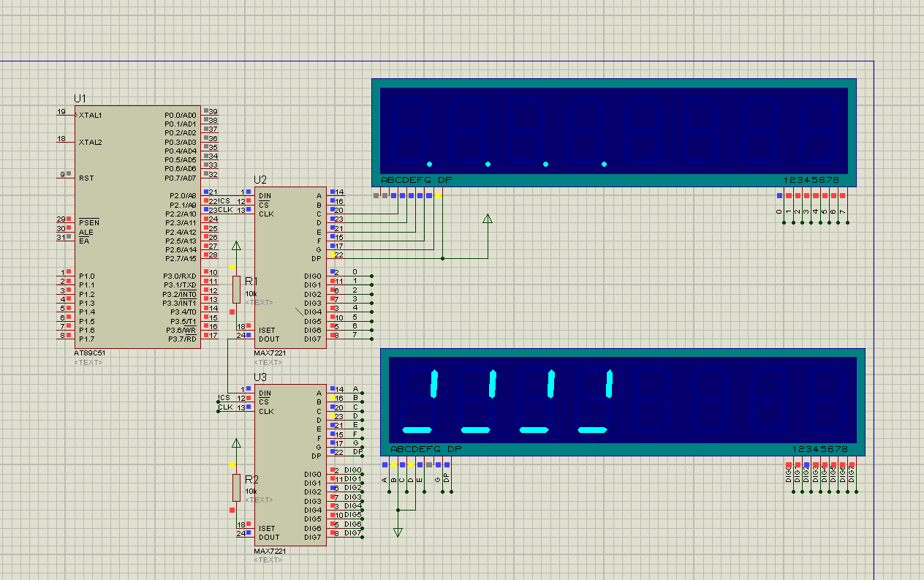Select the R2 resistor symbol

click(x=236, y=486)
